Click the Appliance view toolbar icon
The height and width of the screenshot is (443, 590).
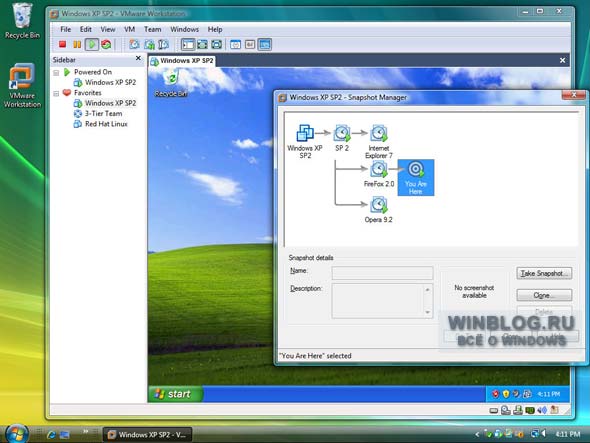[250, 44]
